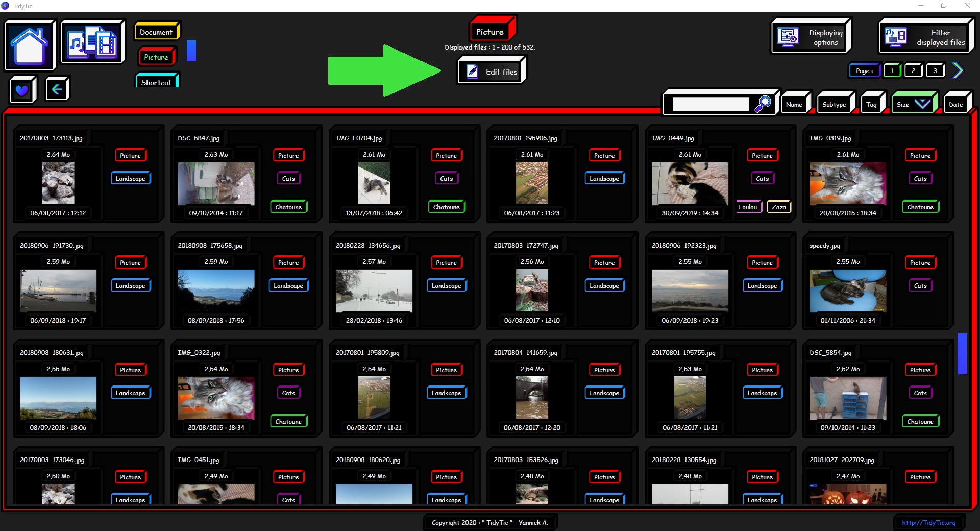This screenshot has height=531, width=980.
Task: Open favorites with the heart icon
Action: pos(21,90)
